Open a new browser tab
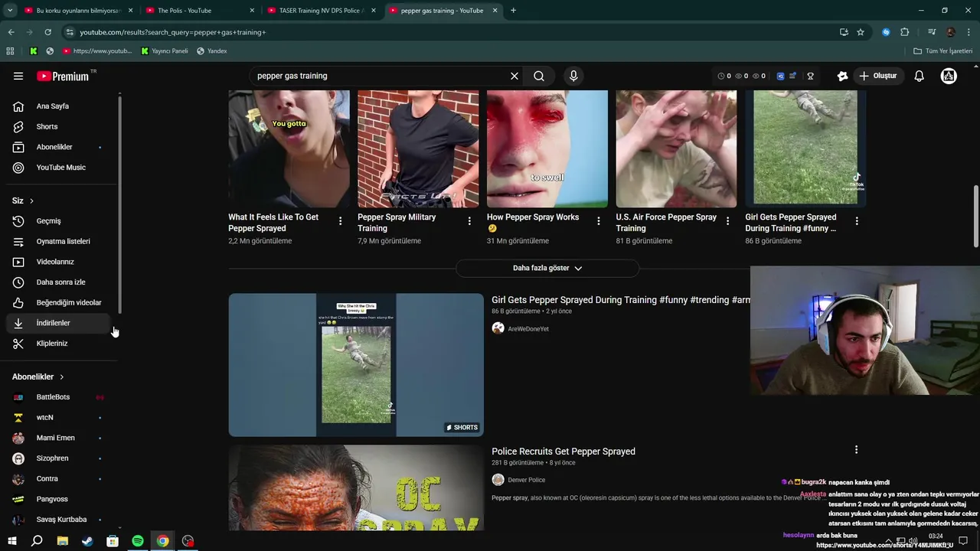 coord(513,11)
